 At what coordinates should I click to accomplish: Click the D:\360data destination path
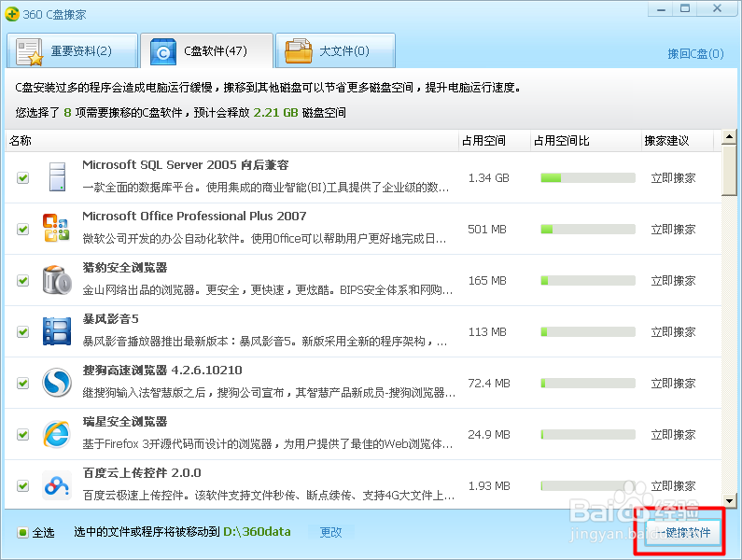pos(257,532)
